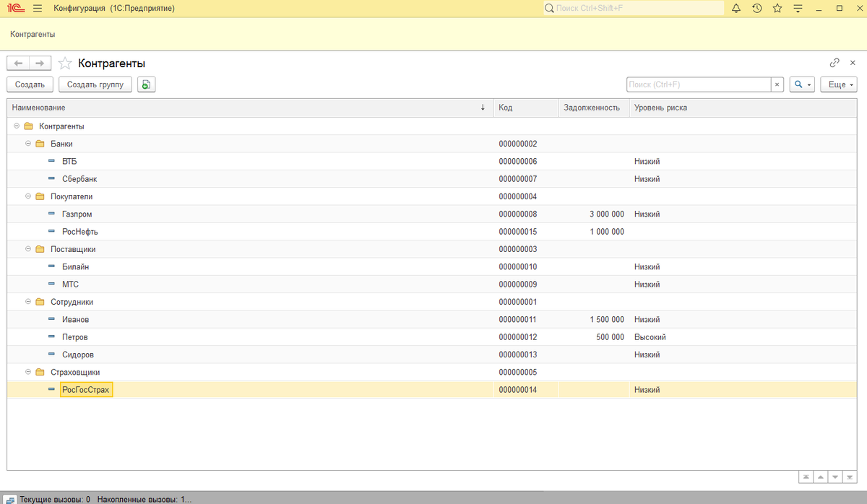Collapse the Банки group
The height and width of the screenshot is (504, 867).
[x=27, y=144]
